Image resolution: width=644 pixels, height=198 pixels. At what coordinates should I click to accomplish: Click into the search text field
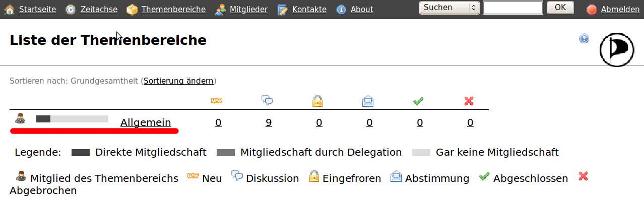coord(512,8)
